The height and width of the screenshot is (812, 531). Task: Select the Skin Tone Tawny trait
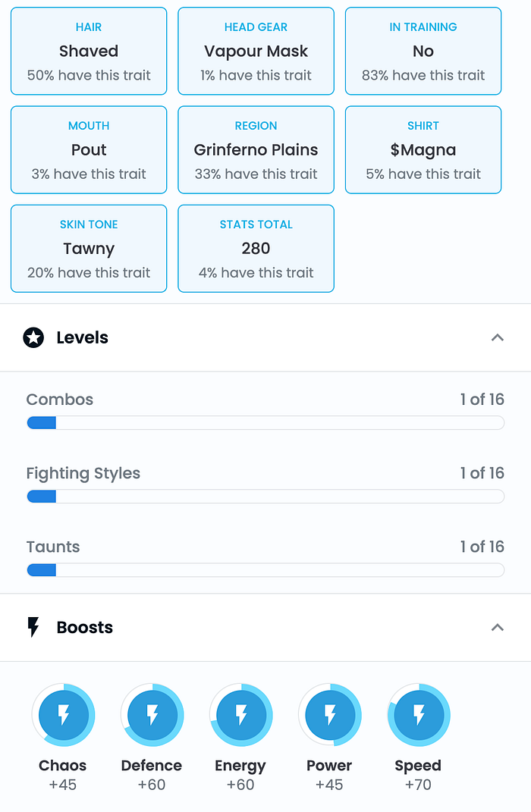coord(89,249)
